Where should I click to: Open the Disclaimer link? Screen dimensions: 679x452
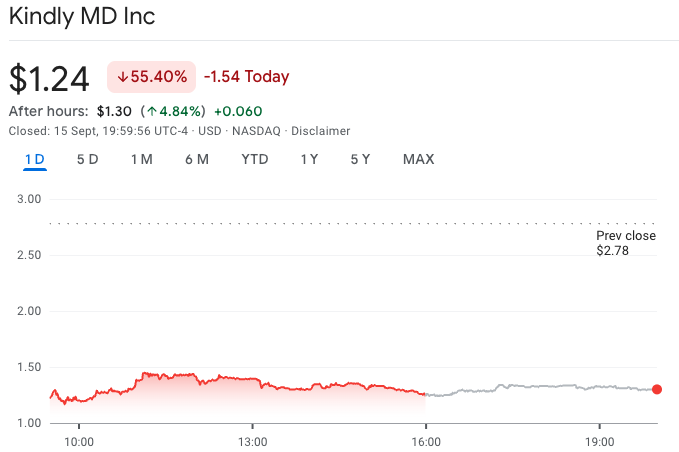[320, 131]
